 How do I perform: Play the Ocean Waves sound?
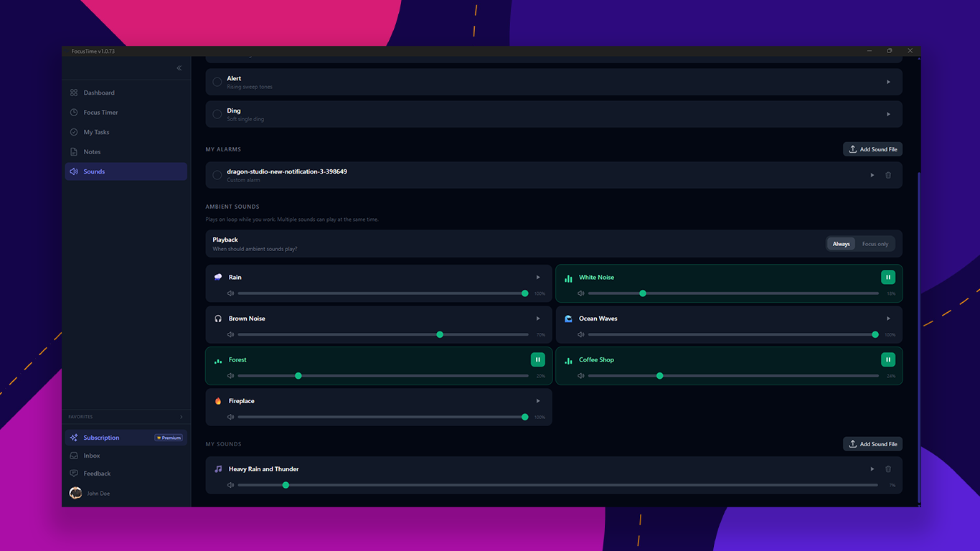click(x=888, y=319)
